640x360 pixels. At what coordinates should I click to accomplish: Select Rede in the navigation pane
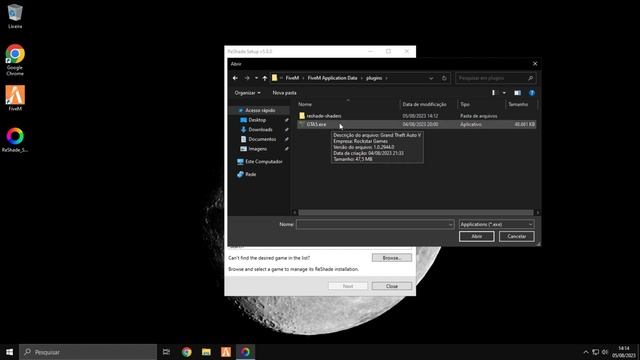[x=251, y=174]
